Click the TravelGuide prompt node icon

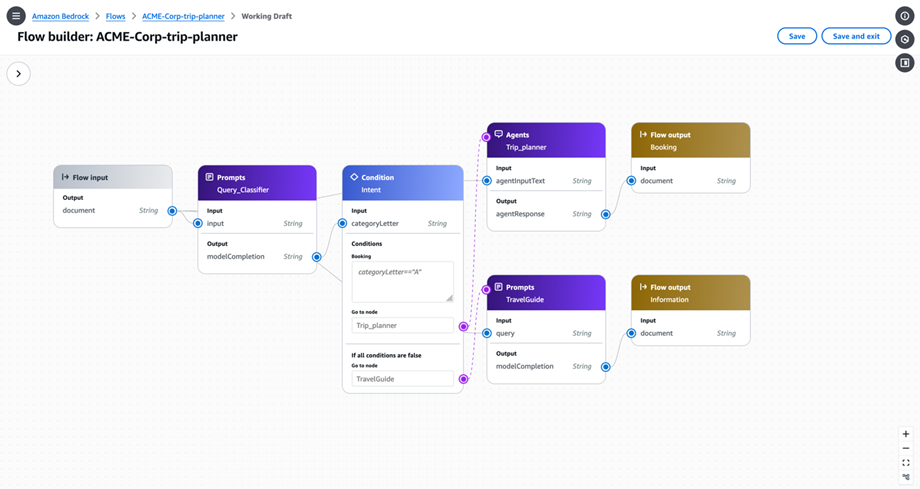click(x=499, y=286)
